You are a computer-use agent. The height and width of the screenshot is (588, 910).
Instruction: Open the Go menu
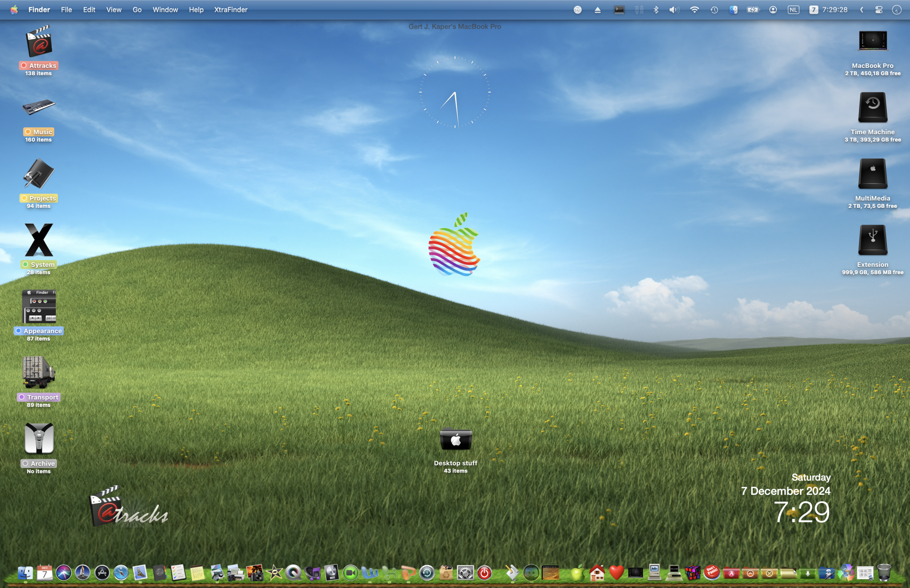pos(137,10)
